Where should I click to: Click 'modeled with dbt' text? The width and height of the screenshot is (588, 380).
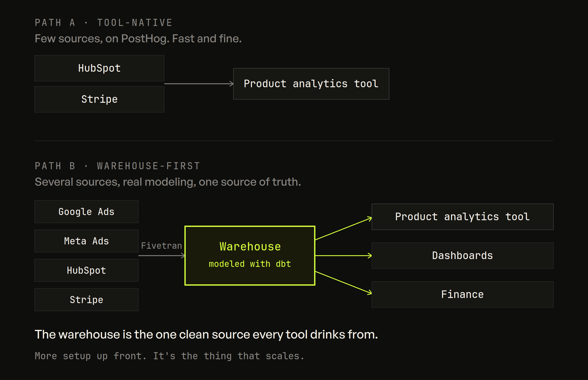click(250, 264)
